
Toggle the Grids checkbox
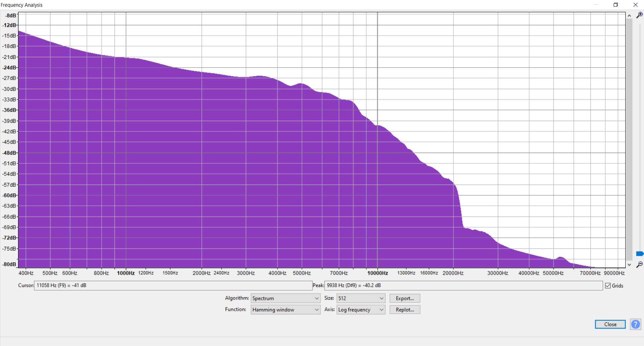point(608,285)
